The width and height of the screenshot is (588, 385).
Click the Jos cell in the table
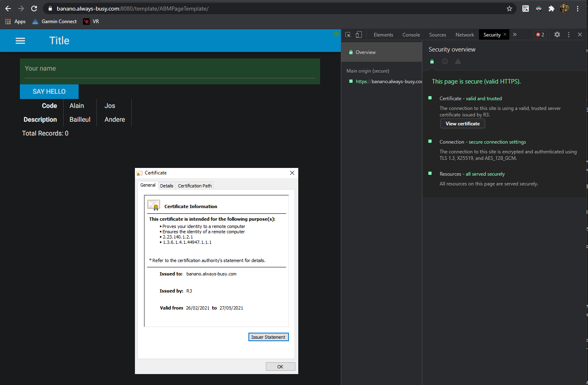click(x=110, y=106)
